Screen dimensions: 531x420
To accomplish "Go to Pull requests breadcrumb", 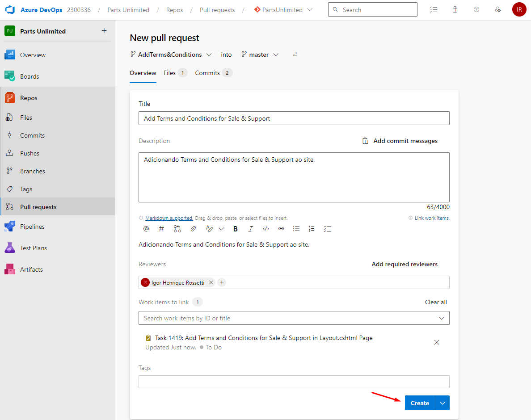I will 217,10.
